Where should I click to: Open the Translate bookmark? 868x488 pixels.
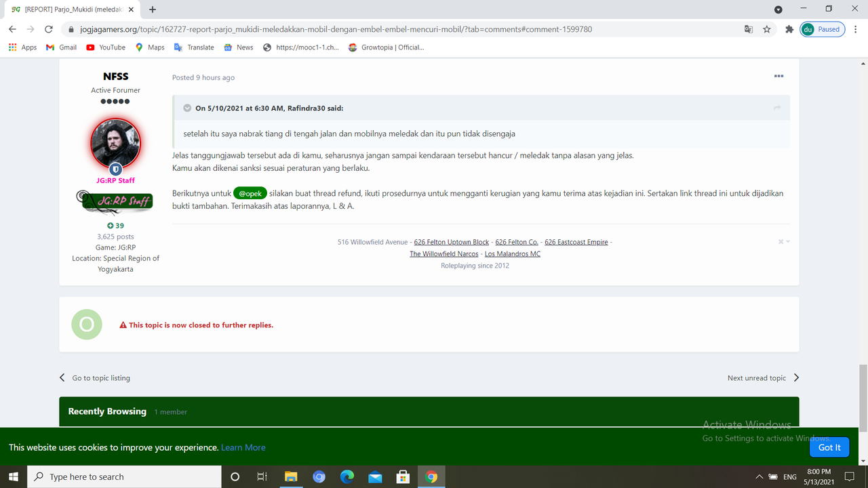194,47
